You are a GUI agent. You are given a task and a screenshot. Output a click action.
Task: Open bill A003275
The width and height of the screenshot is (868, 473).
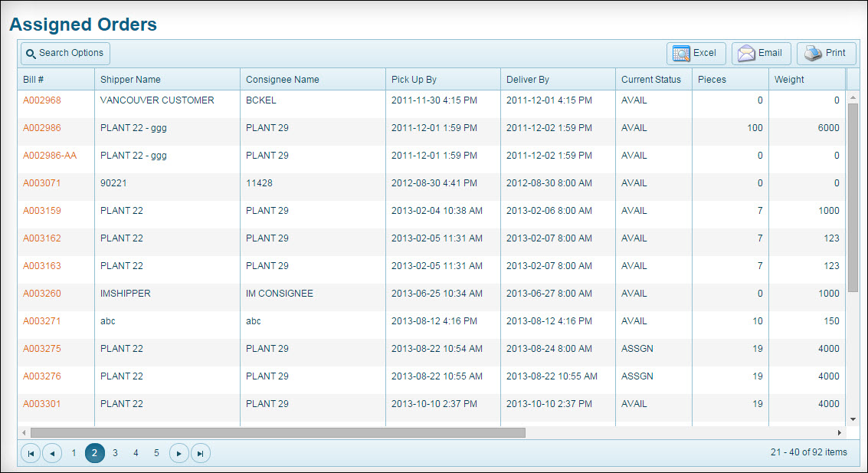click(42, 349)
